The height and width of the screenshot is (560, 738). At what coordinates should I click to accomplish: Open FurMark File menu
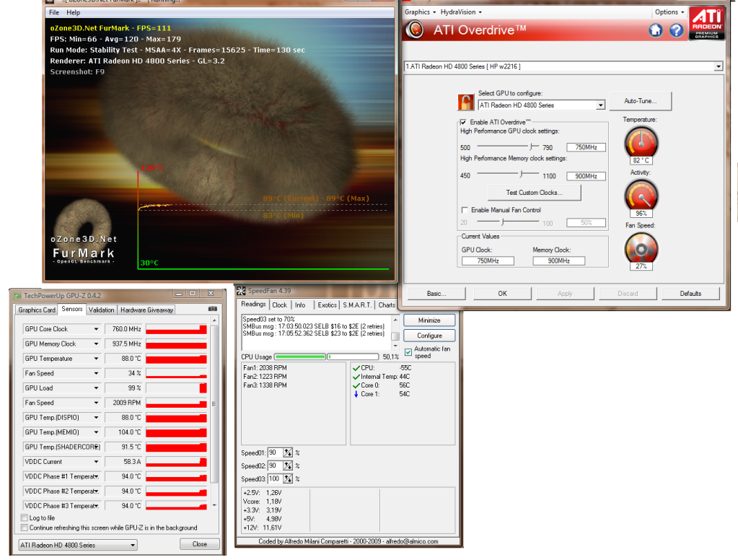point(54,13)
